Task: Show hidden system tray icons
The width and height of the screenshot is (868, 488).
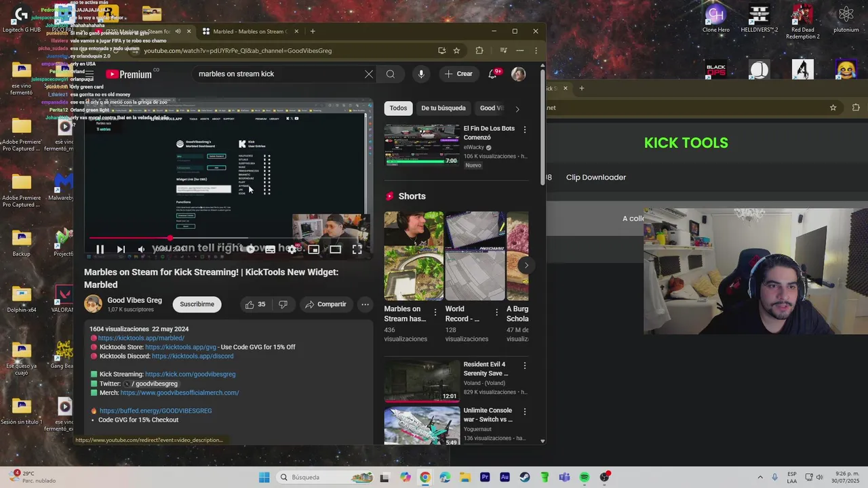Action: 760,477
